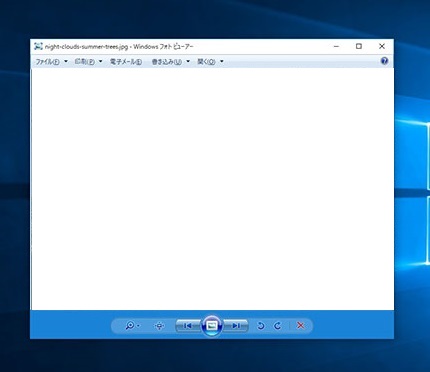Rotate the image counterclockwise
Screen dimensions: 430x372
pos(261,326)
